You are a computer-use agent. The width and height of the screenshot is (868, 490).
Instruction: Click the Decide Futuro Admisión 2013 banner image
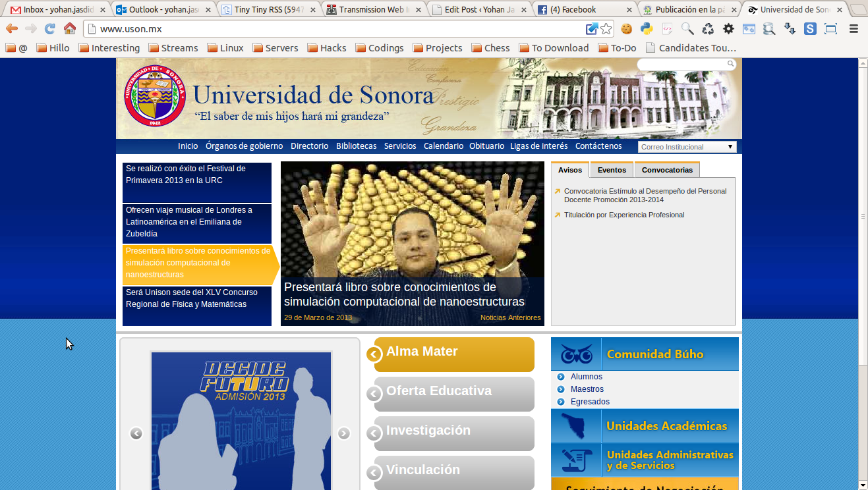[241, 421]
